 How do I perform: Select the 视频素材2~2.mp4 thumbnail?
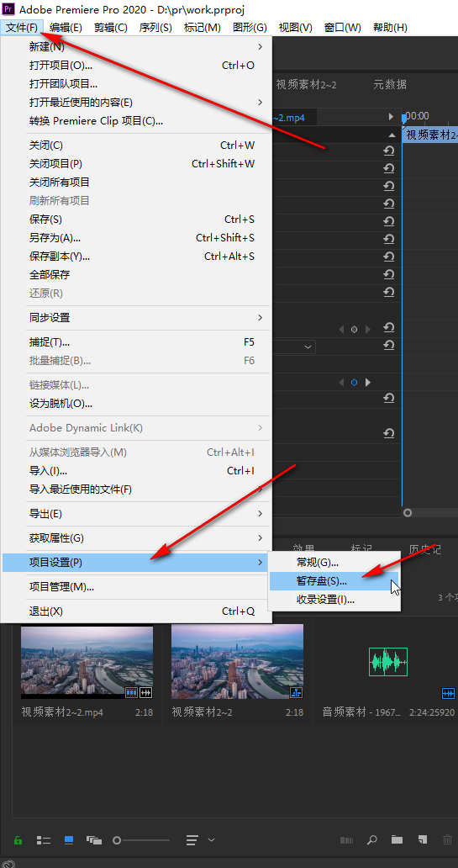pos(87,662)
